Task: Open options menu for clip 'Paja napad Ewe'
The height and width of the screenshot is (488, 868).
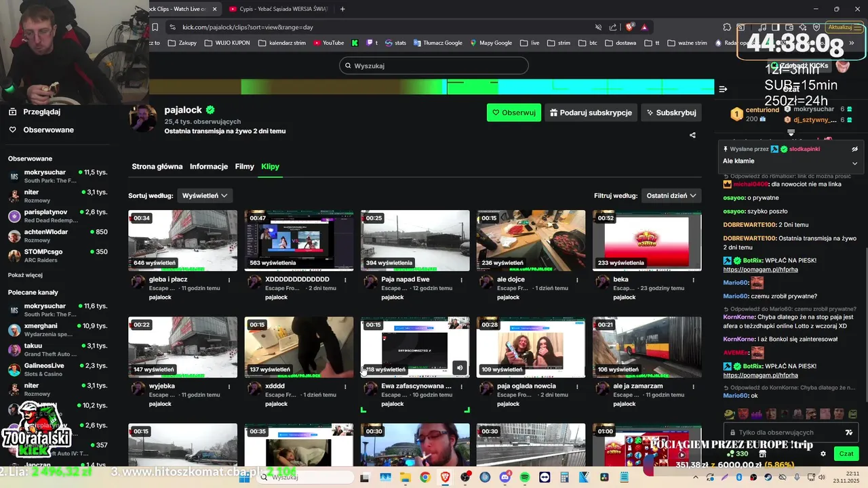Action: pos(461,279)
